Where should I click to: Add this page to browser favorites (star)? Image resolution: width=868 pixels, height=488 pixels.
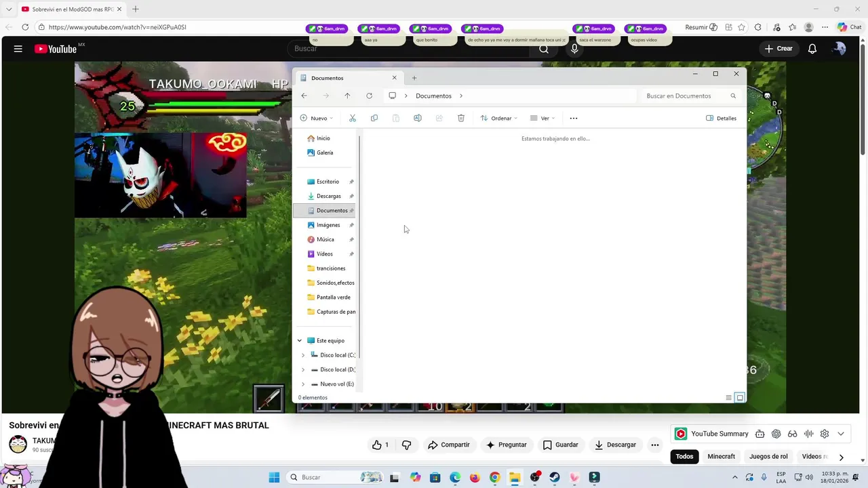point(742,27)
